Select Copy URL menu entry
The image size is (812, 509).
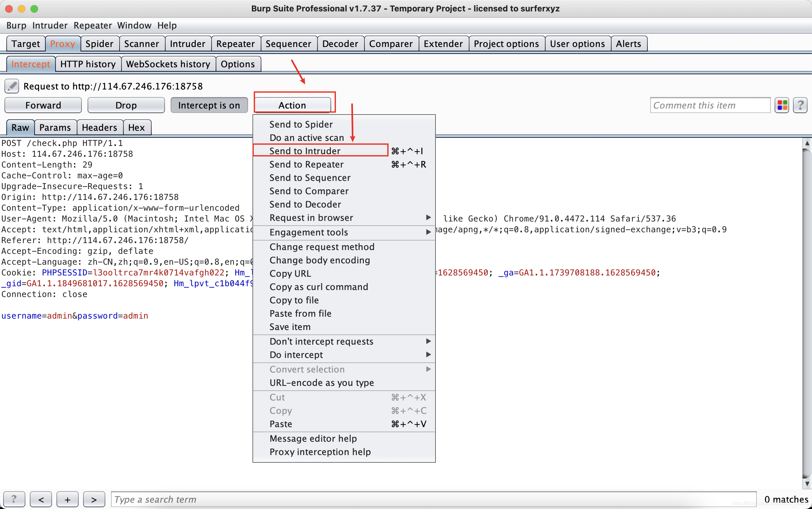[344, 274]
